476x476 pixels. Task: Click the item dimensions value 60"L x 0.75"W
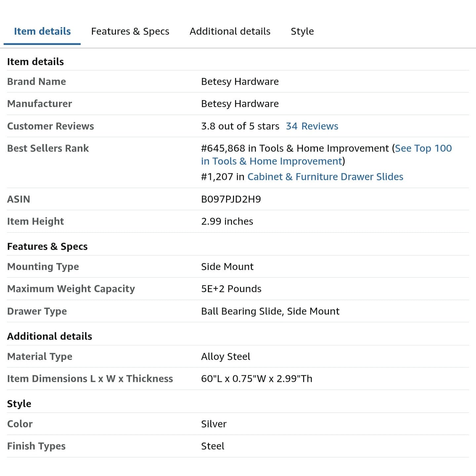pos(257,379)
